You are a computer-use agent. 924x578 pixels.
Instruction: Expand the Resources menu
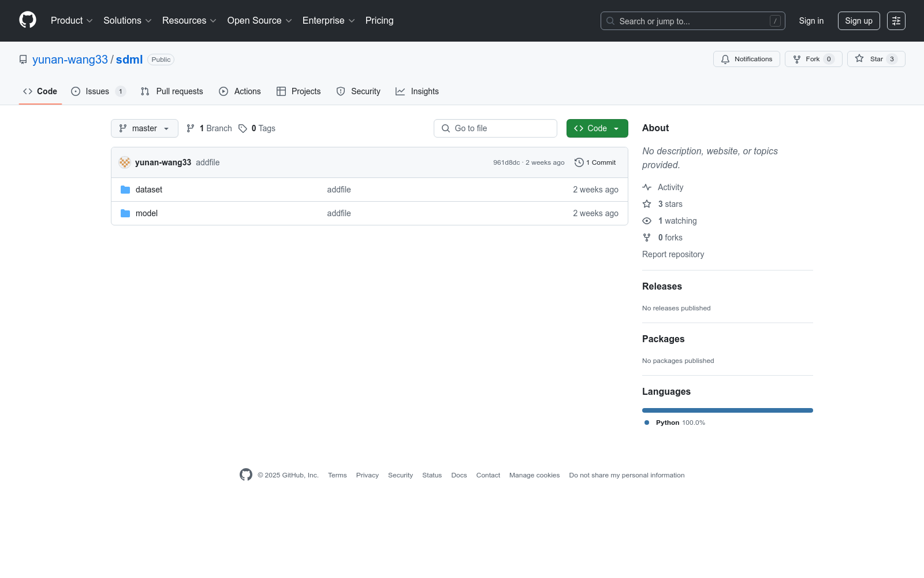click(189, 20)
